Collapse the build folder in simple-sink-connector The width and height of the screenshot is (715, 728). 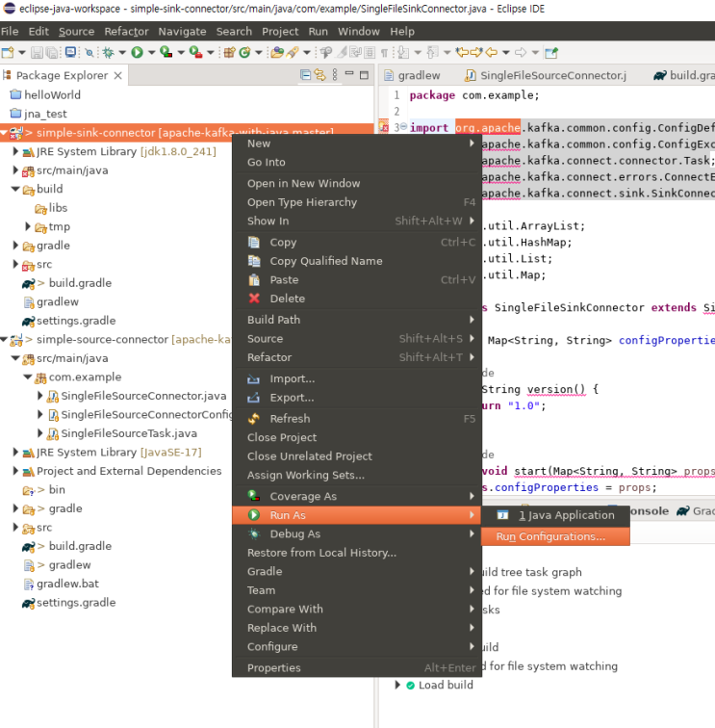coord(15,189)
